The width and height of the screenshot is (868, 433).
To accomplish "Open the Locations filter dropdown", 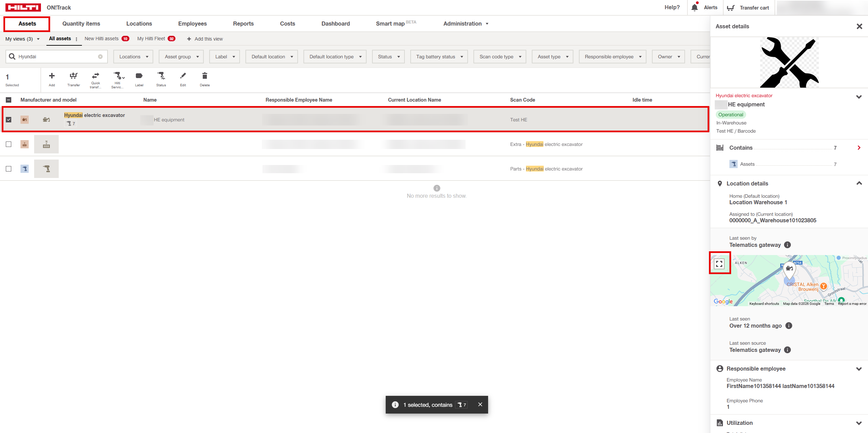I will coord(133,57).
